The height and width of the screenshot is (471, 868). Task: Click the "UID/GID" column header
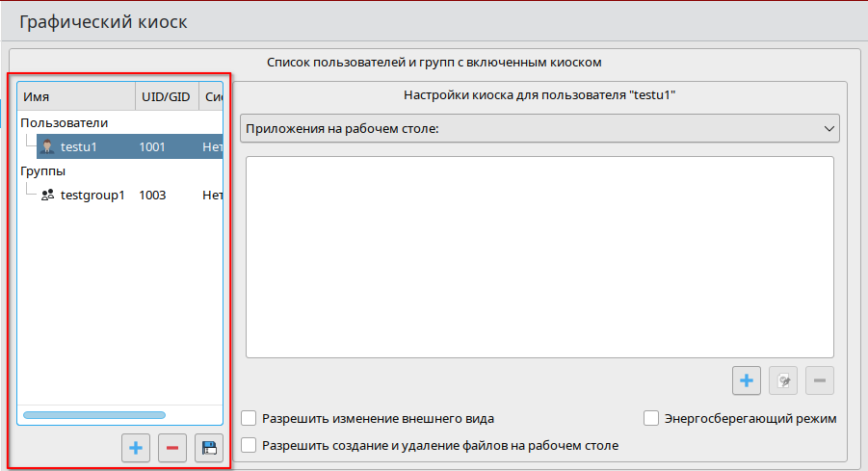pyautogui.click(x=166, y=97)
